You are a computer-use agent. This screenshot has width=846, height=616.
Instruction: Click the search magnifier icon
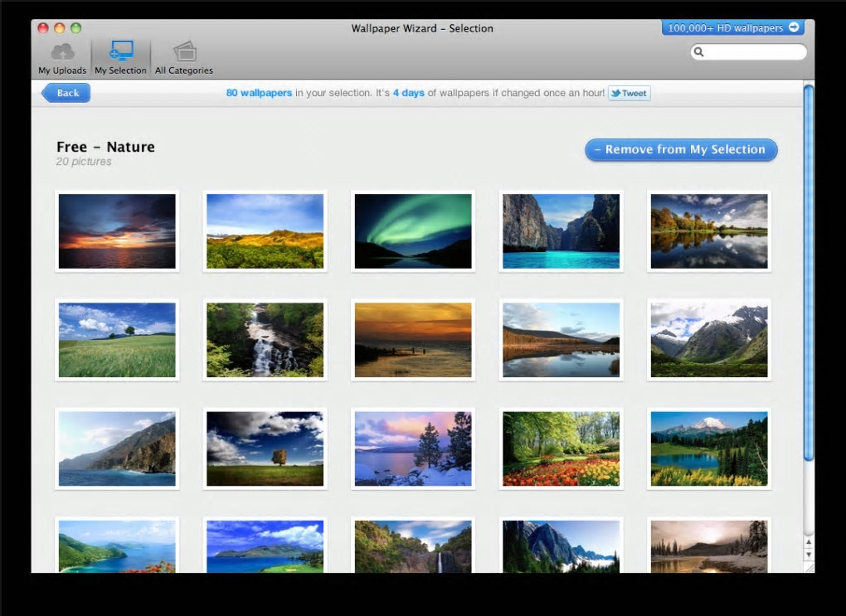click(698, 51)
